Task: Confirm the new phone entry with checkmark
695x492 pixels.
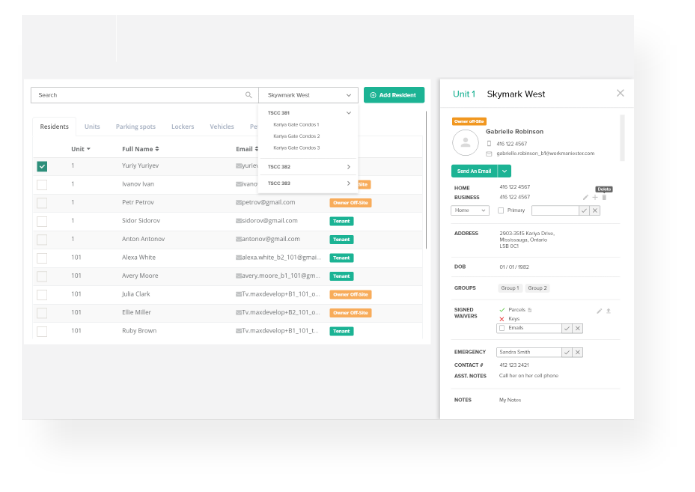Action: (584, 211)
